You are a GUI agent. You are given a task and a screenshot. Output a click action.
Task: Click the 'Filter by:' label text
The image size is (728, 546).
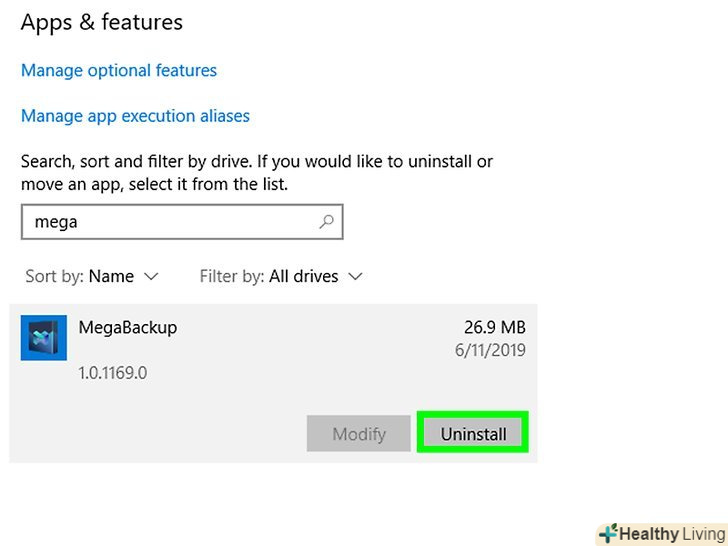coord(232,276)
